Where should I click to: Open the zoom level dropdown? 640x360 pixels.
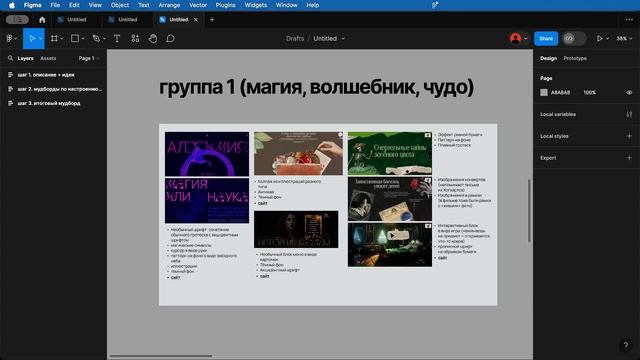point(624,38)
